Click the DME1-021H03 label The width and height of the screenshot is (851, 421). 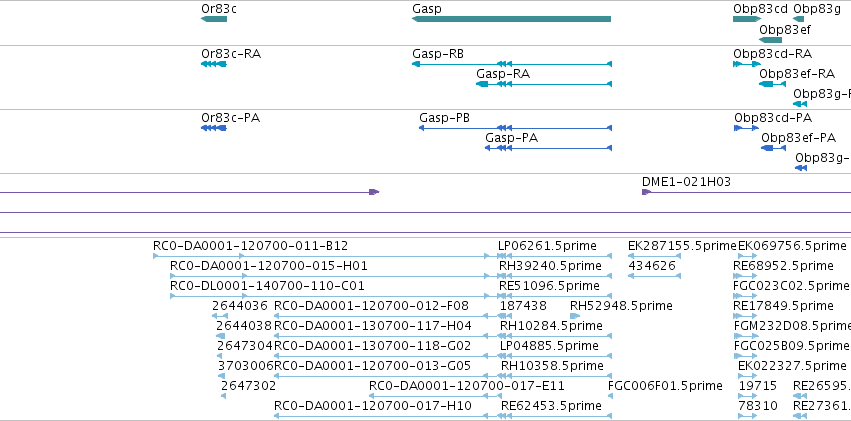tap(686, 182)
